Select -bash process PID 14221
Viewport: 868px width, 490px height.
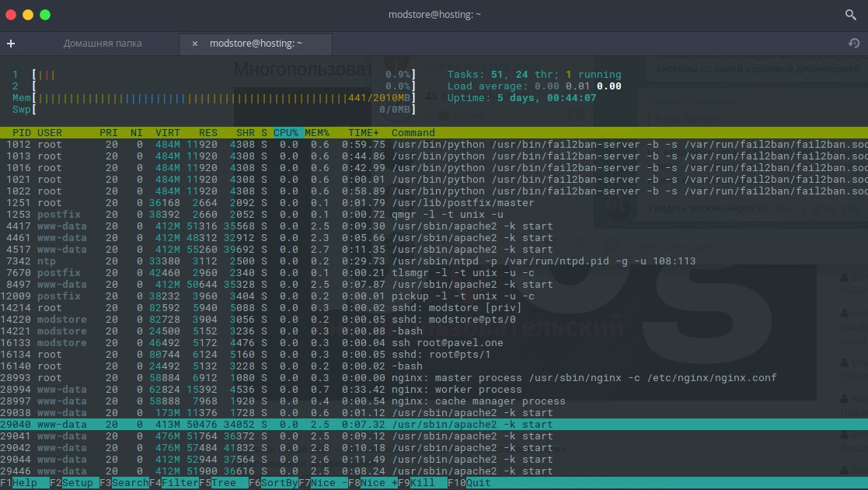point(434,331)
